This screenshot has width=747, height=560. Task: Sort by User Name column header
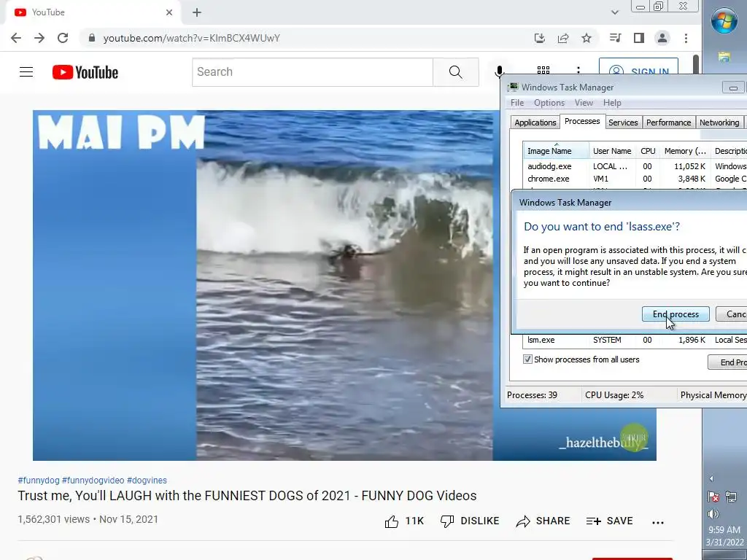[x=612, y=151]
